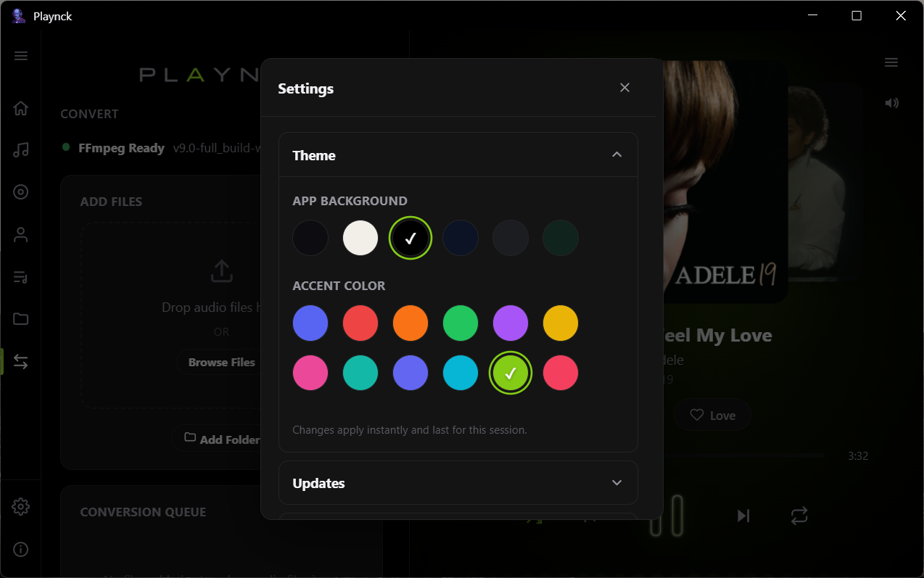Image resolution: width=924 pixels, height=578 pixels.
Task: Open the info icon in sidebar
Action: coord(21,549)
